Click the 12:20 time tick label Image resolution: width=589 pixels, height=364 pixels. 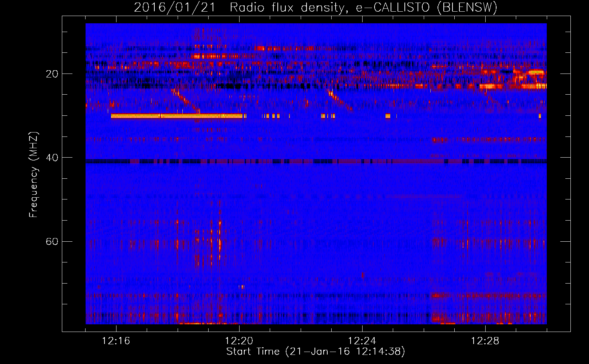coord(239,341)
